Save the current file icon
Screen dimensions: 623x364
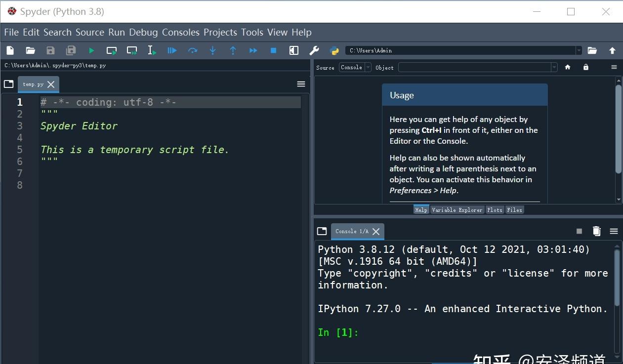(x=50, y=50)
